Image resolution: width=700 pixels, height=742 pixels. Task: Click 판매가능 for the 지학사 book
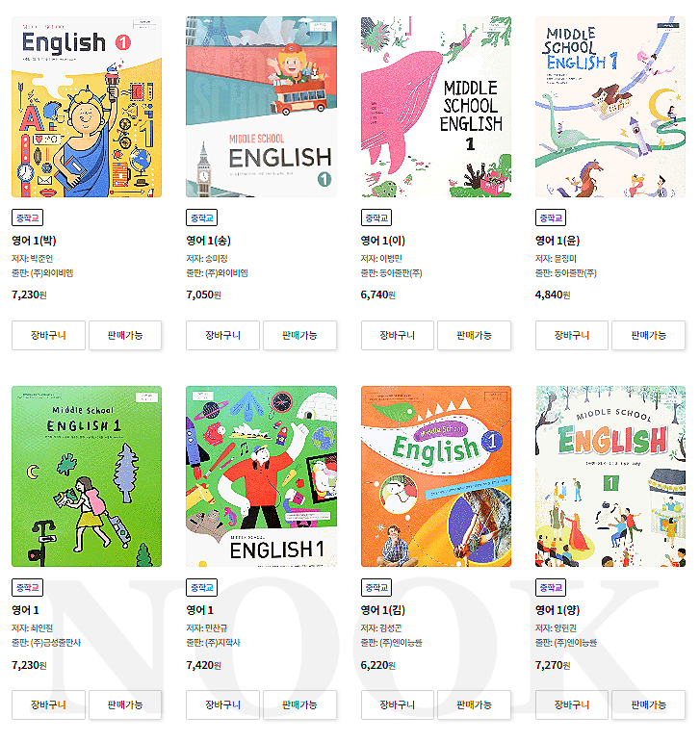299,704
